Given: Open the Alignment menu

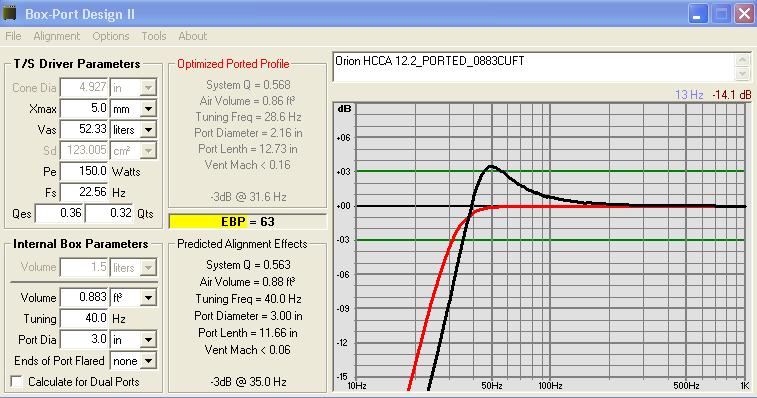Looking at the screenshot, I should 56,36.
